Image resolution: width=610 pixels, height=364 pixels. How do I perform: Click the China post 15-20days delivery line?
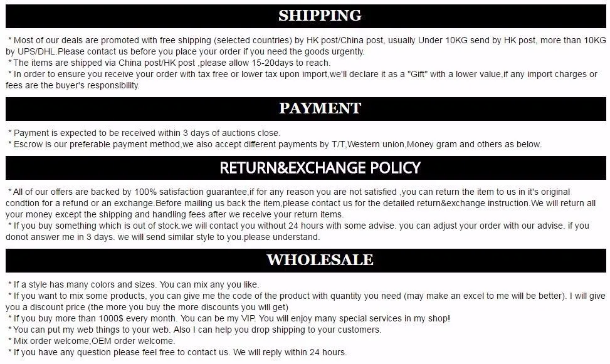coord(169,63)
